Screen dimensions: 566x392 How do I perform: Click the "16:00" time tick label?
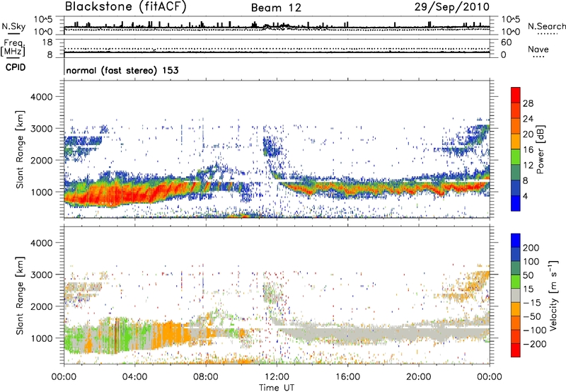[x=347, y=377]
